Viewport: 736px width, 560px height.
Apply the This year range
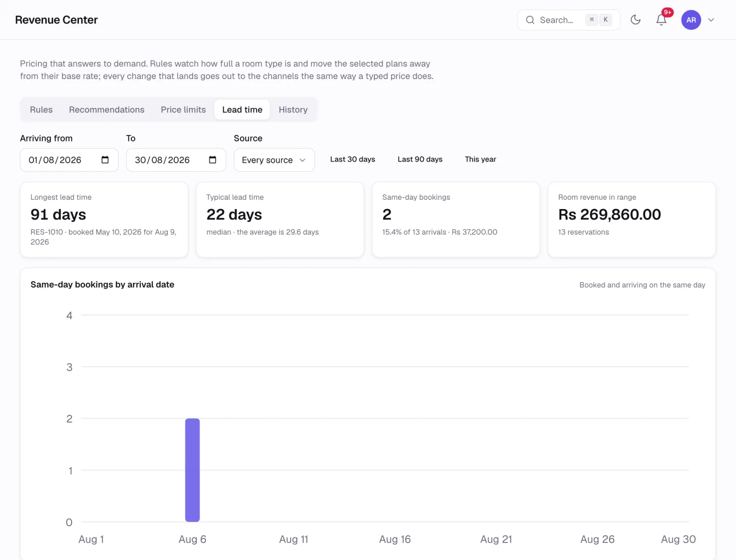pyautogui.click(x=480, y=159)
